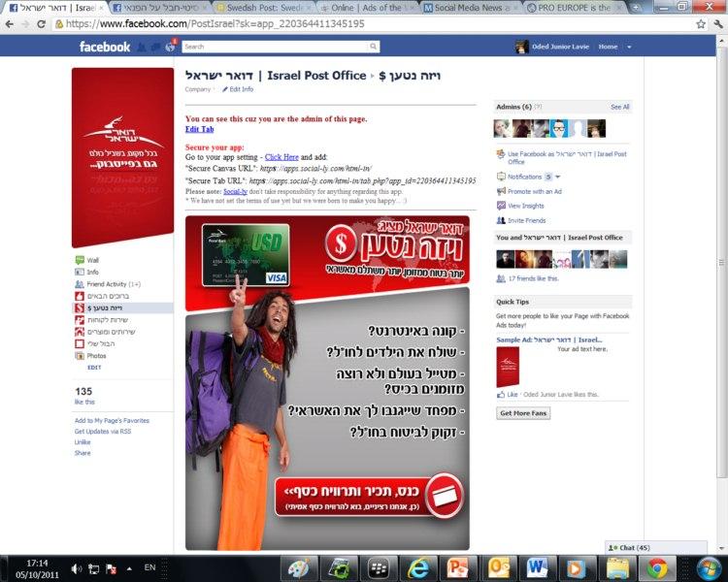Image resolution: width=728 pixels, height=582 pixels.
Task: Open account dropdown arrow next to Home
Action: click(629, 47)
